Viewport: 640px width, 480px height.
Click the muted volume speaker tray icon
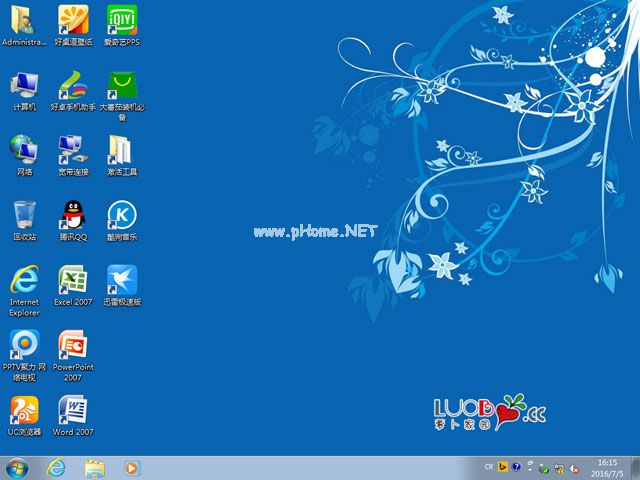click(575, 469)
